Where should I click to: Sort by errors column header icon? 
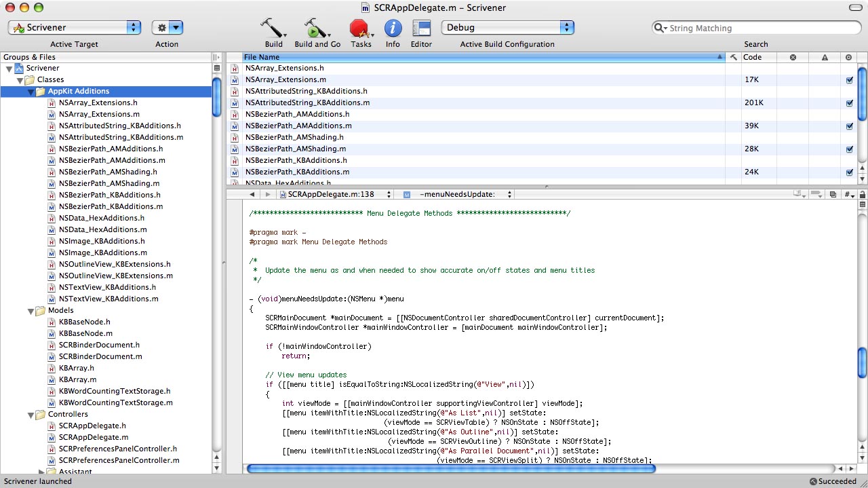point(793,58)
